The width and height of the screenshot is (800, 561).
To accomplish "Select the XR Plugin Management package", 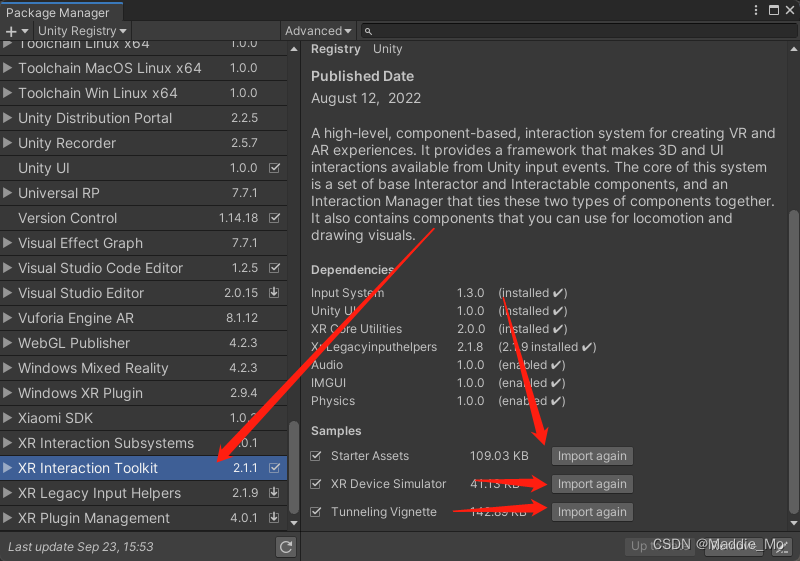I will tap(143, 518).
